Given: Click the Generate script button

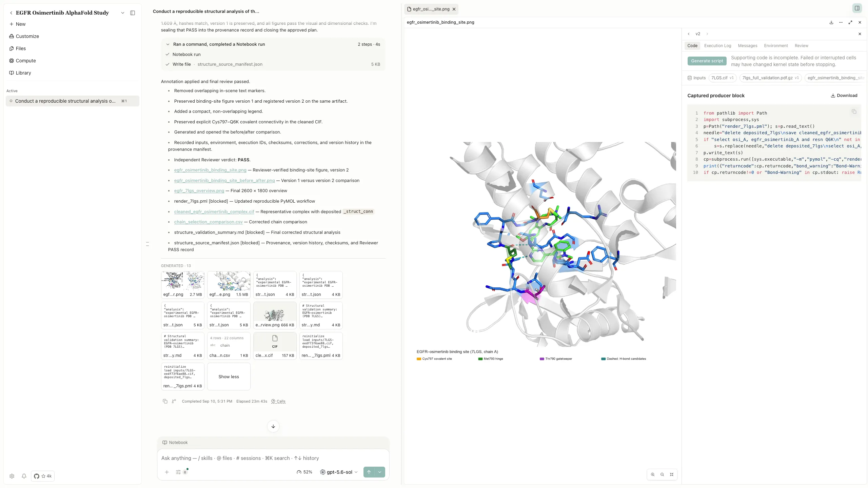Looking at the screenshot, I should pos(707,61).
